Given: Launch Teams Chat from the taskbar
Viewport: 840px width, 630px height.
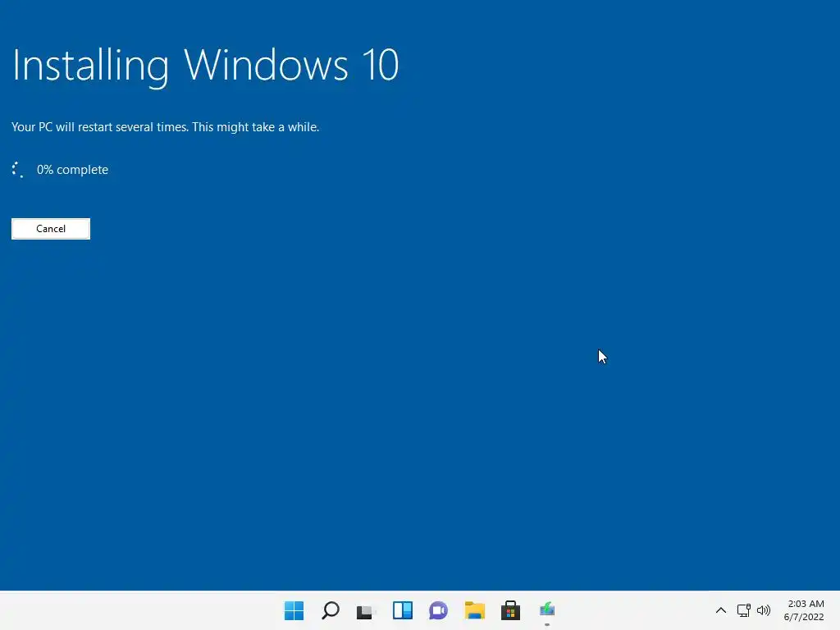Looking at the screenshot, I should (438, 610).
